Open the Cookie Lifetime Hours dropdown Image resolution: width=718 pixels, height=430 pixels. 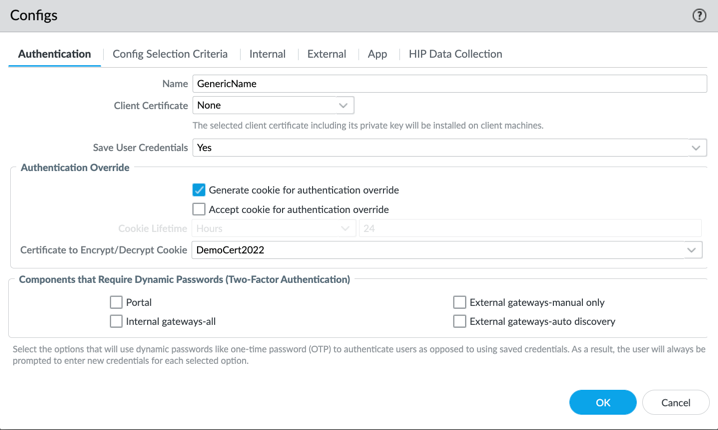tap(273, 229)
